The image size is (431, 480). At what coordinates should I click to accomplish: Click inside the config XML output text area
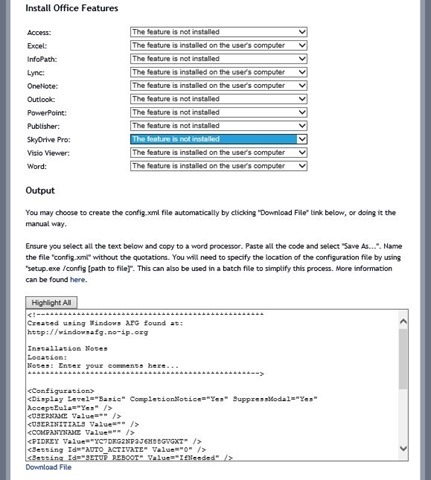212,385
